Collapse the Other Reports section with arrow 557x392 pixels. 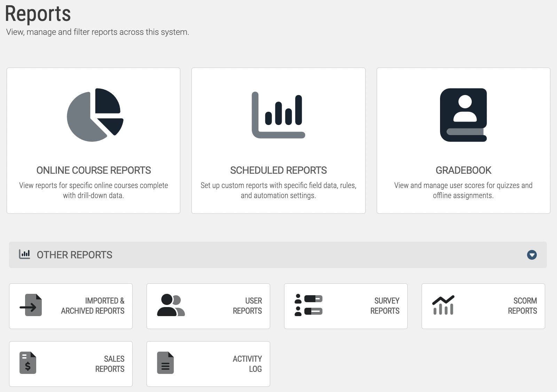pyautogui.click(x=532, y=255)
